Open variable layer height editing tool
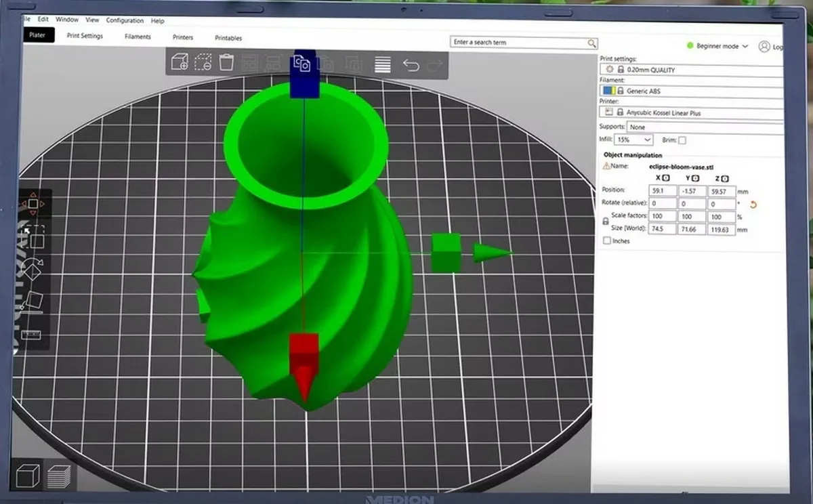 click(x=383, y=64)
